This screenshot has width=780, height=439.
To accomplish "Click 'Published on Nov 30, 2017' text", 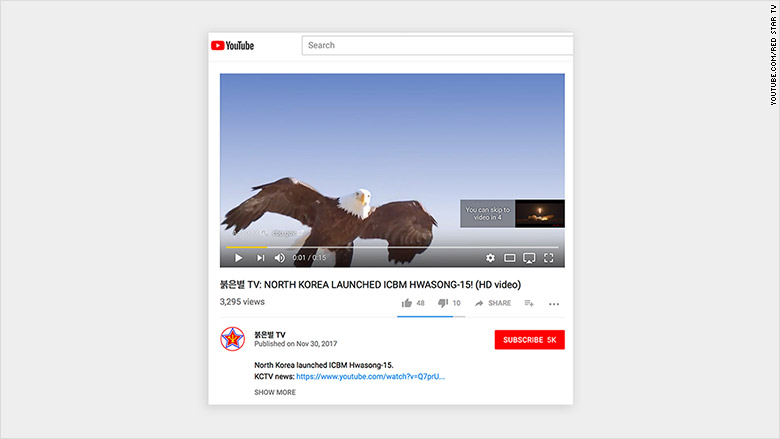I will click(x=295, y=344).
